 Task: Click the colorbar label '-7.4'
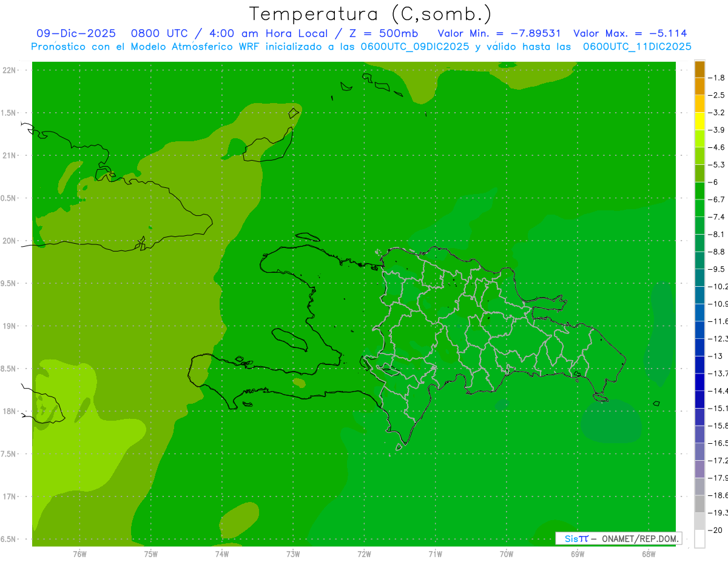pos(716,216)
